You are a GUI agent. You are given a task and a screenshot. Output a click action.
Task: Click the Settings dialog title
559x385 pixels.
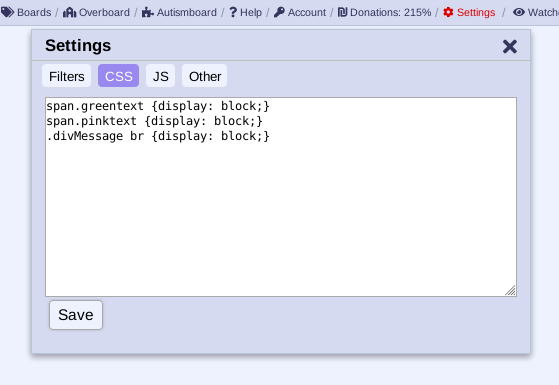(x=78, y=46)
